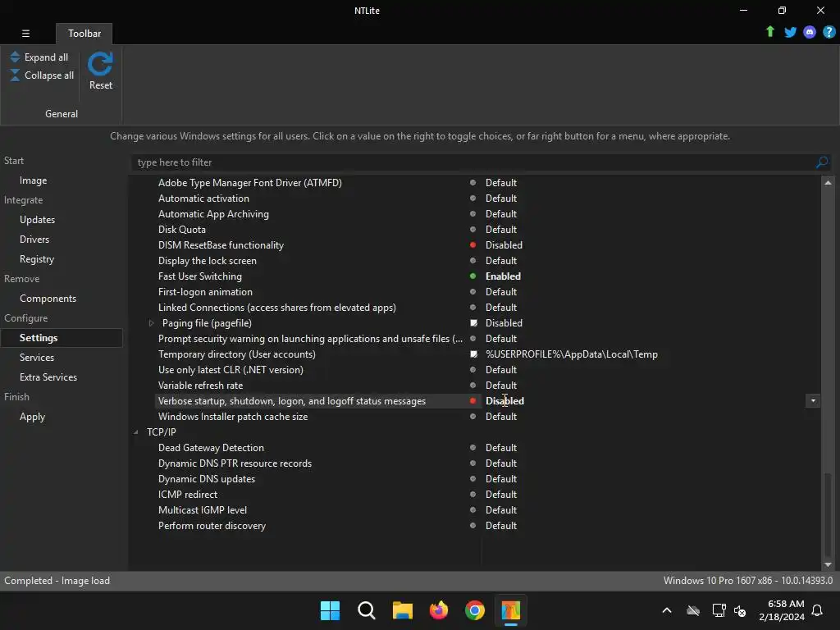Screen dimensions: 840x630
Task: Go to the Apply page
Action: [32, 417]
